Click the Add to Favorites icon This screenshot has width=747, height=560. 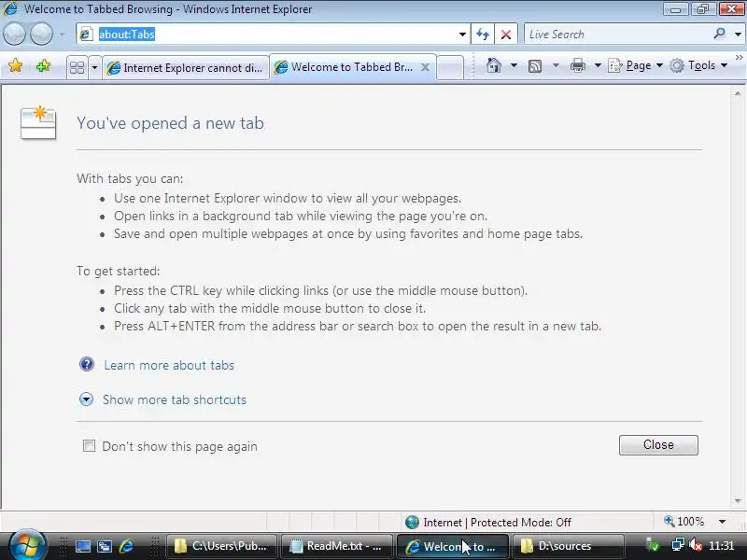point(43,65)
